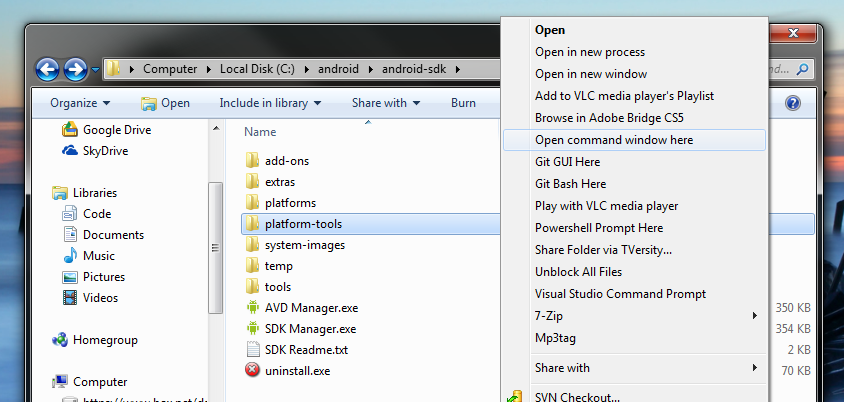Select the uninstall.exe file

click(297, 370)
